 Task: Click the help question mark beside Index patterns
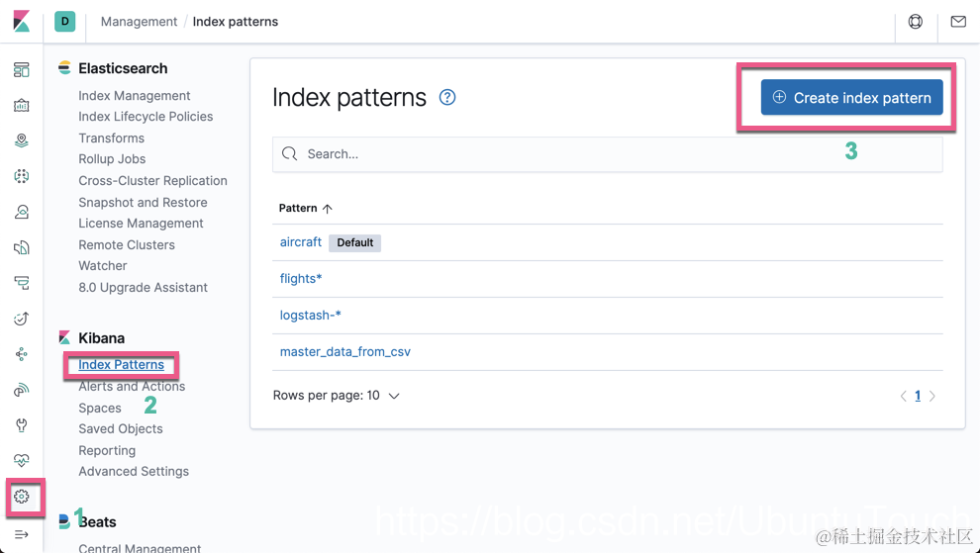click(447, 98)
